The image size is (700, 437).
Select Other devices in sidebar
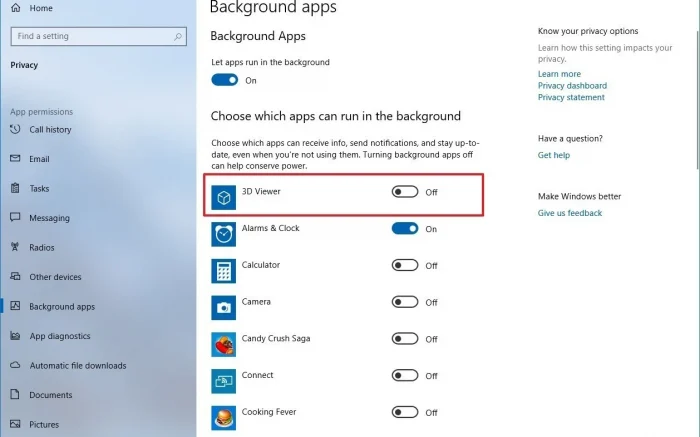55,277
